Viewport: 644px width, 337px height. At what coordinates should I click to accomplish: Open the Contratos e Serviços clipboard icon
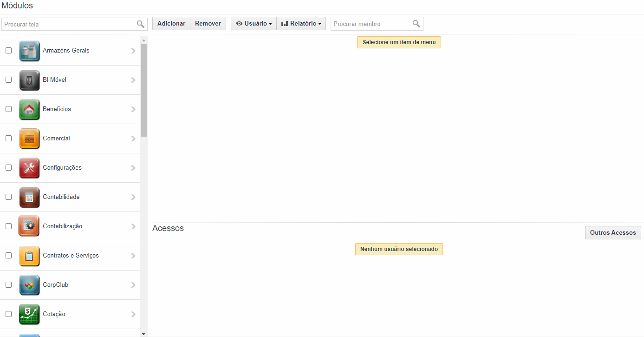pyautogui.click(x=29, y=256)
